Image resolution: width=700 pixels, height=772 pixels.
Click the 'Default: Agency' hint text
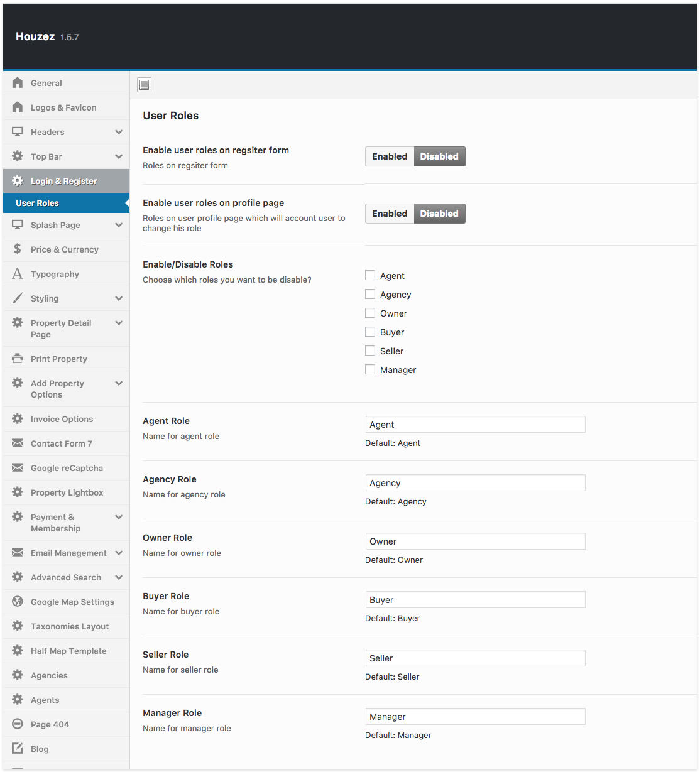pyautogui.click(x=396, y=501)
